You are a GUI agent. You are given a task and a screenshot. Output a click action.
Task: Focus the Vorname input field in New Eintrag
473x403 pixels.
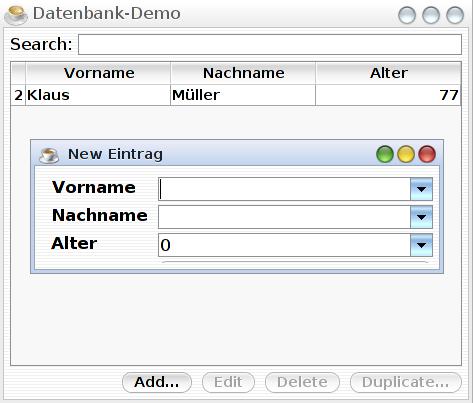284,189
